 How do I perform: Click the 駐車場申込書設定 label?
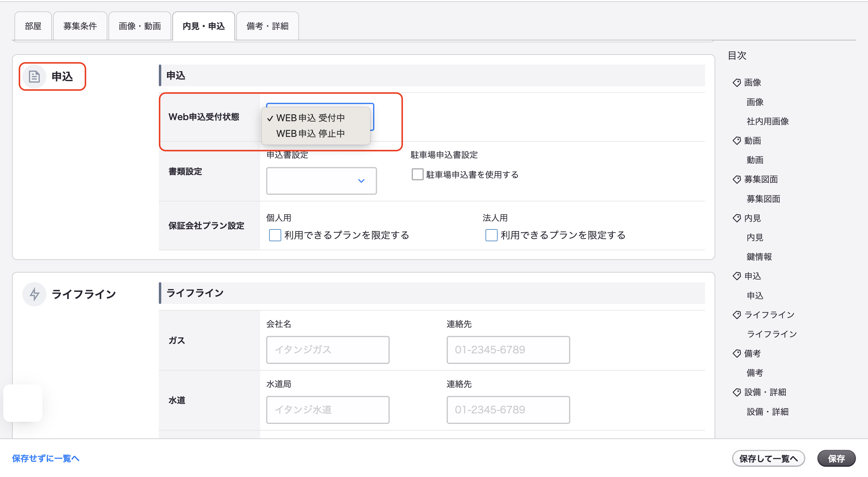click(444, 155)
